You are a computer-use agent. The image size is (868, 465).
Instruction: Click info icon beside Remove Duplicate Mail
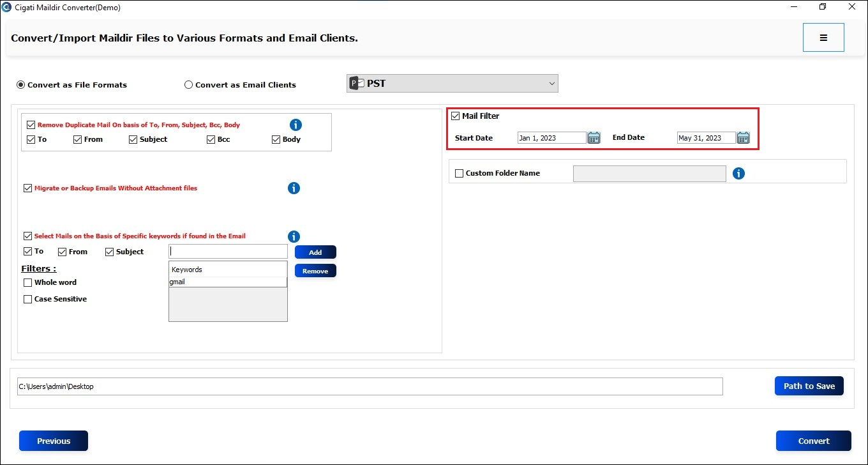[296, 125]
